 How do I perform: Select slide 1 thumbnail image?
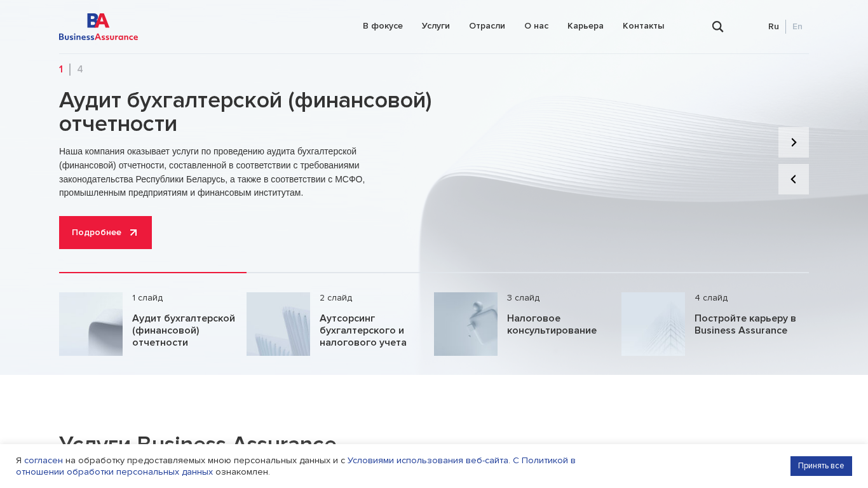[91, 324]
